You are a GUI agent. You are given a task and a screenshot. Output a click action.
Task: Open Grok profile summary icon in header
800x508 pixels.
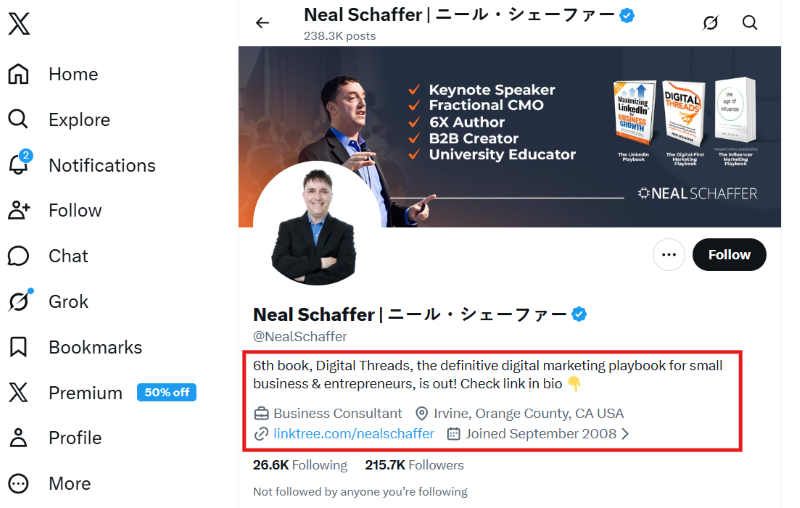[x=711, y=23]
